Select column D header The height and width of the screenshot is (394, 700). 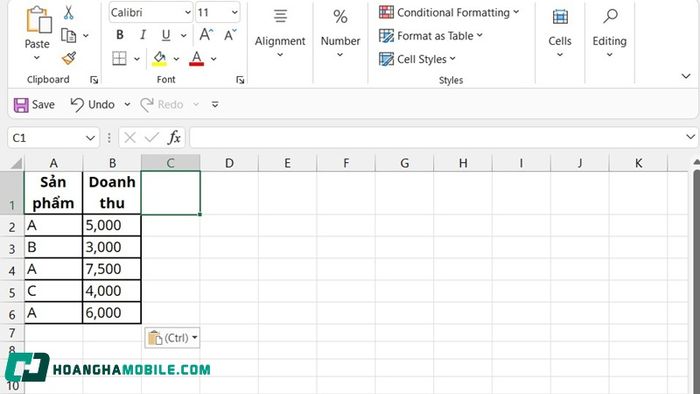(x=229, y=163)
